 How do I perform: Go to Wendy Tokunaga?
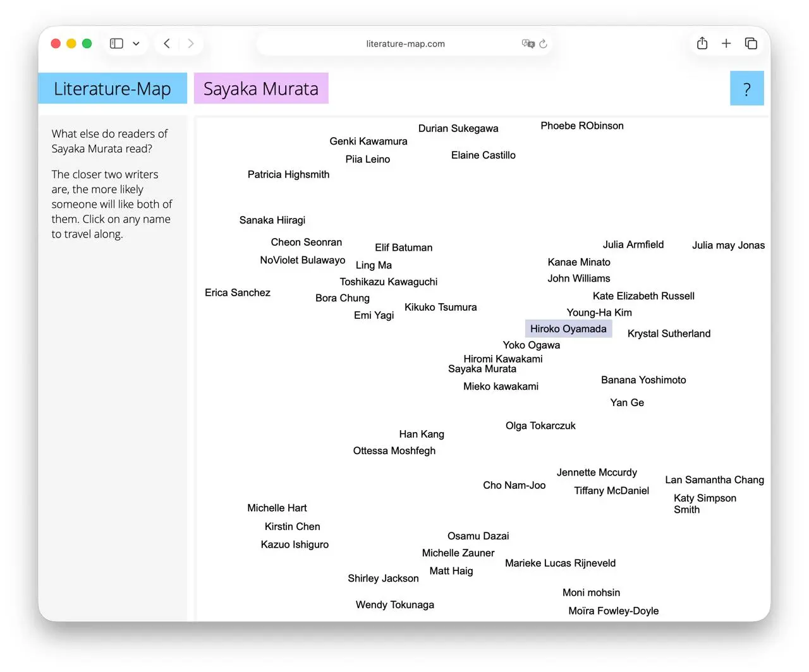point(395,604)
